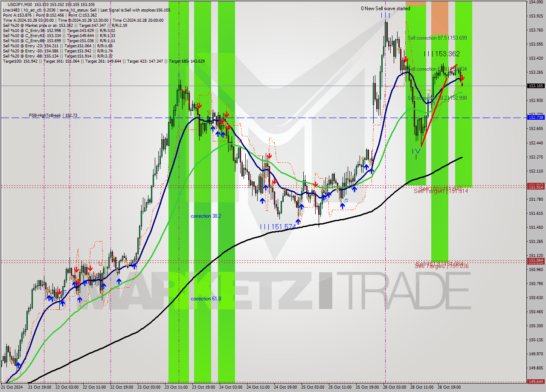Click the '24 Oct 03:00' time label

click(x=231, y=387)
